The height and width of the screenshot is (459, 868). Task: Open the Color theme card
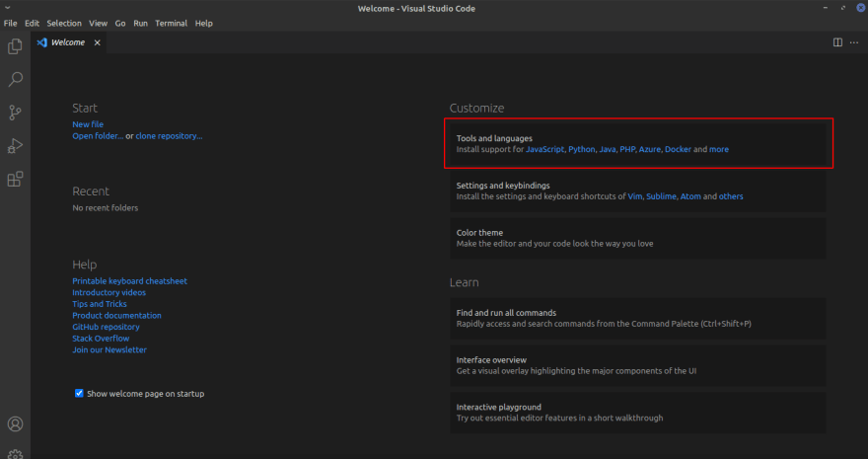click(638, 238)
